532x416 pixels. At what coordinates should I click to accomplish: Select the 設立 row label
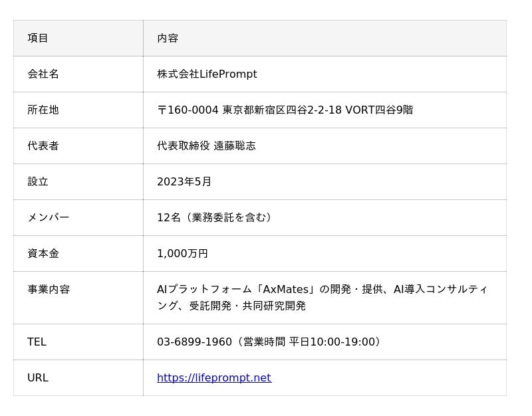(38, 181)
